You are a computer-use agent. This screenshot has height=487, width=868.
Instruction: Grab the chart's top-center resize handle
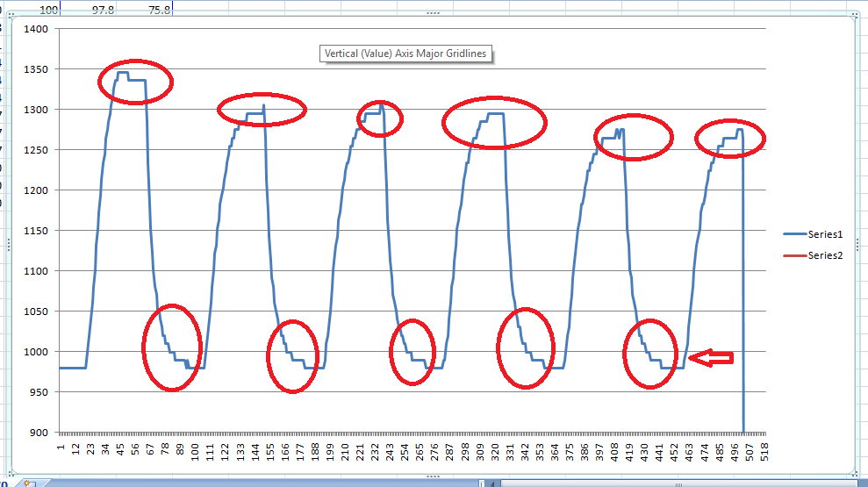(x=432, y=14)
